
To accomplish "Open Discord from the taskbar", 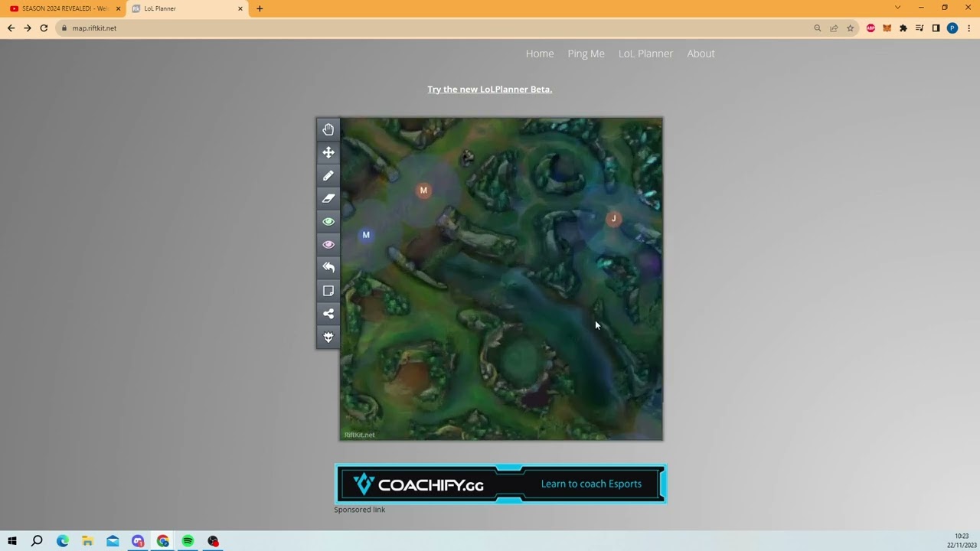I will point(138,541).
